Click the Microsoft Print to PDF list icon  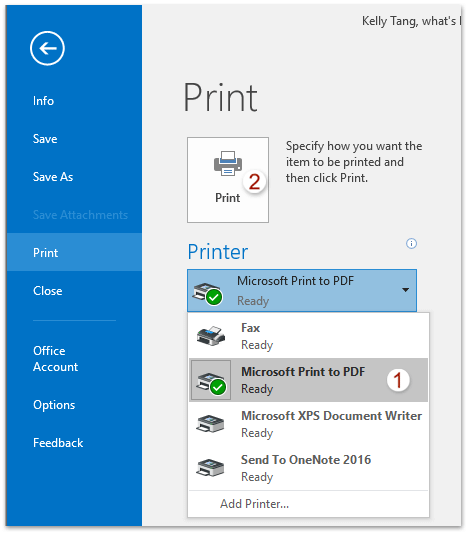click(x=211, y=380)
